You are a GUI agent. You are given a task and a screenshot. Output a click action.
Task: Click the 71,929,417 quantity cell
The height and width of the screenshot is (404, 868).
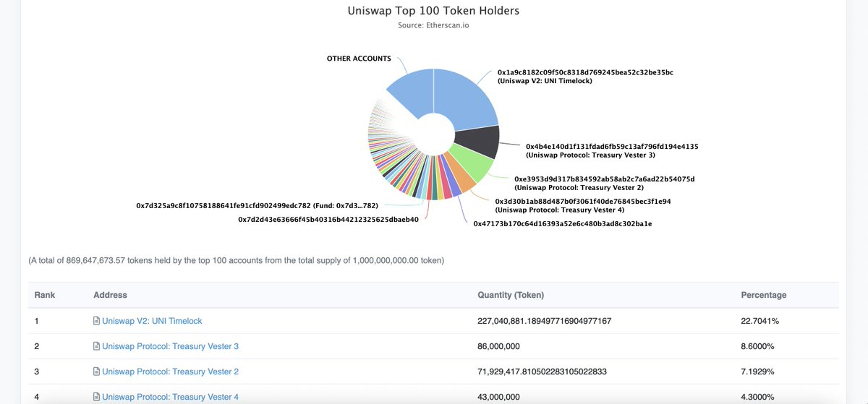(542, 371)
